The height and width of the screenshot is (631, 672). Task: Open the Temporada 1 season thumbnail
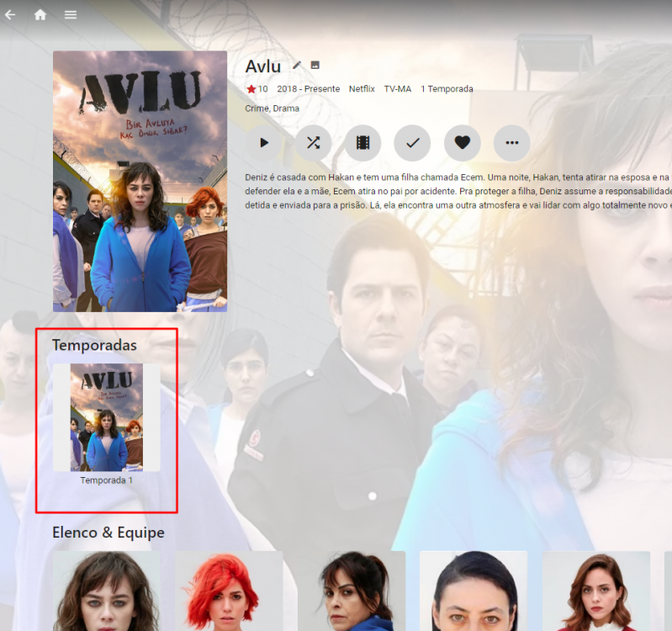pyautogui.click(x=107, y=417)
